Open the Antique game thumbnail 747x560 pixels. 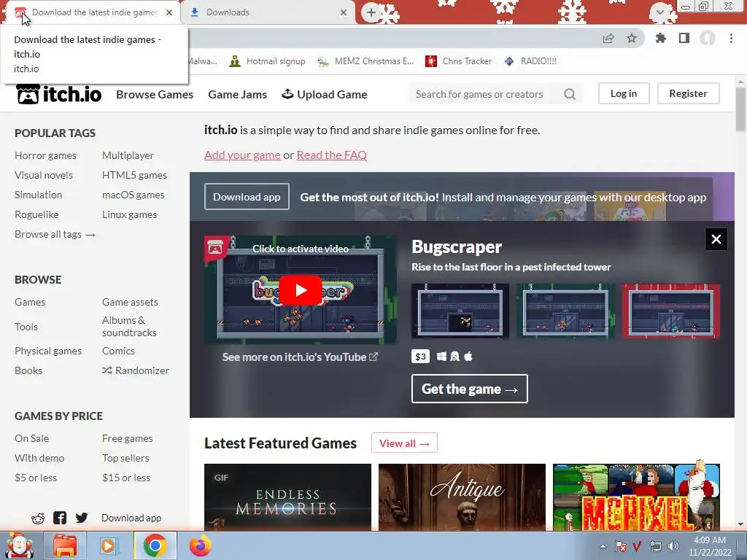[462, 497]
